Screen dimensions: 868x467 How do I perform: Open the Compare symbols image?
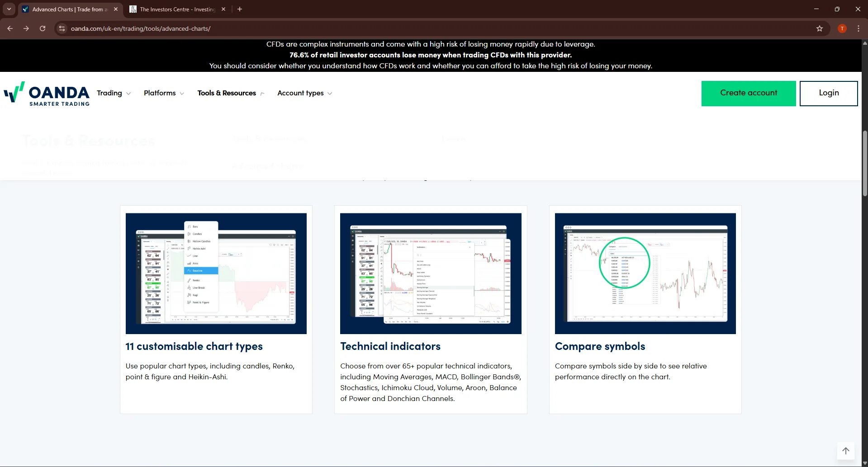tap(645, 274)
